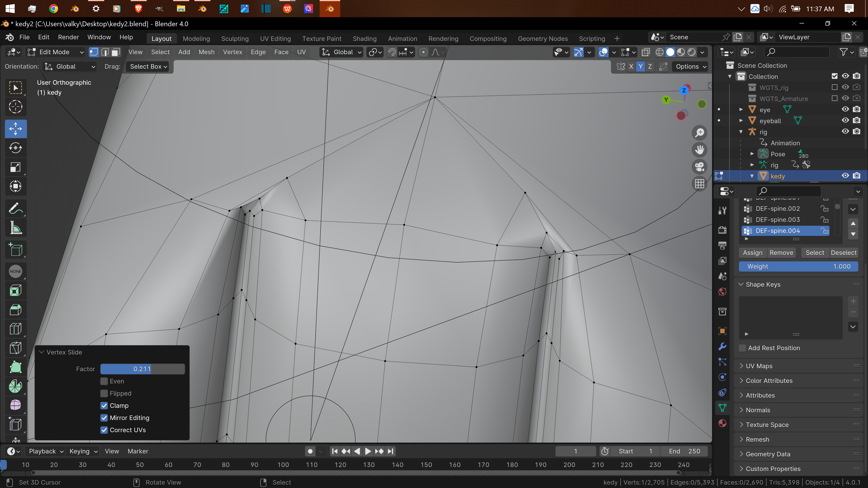Toggle camera view icon
This screenshot has height=488, width=868.
[700, 167]
